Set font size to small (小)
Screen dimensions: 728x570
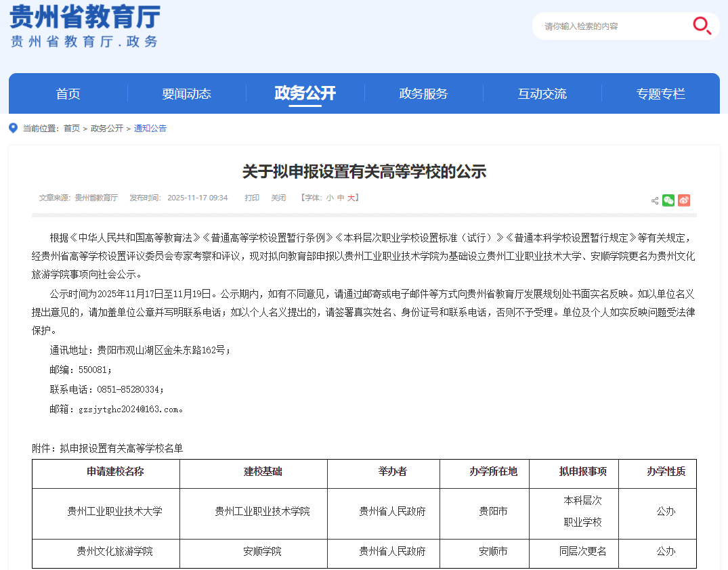point(330,198)
